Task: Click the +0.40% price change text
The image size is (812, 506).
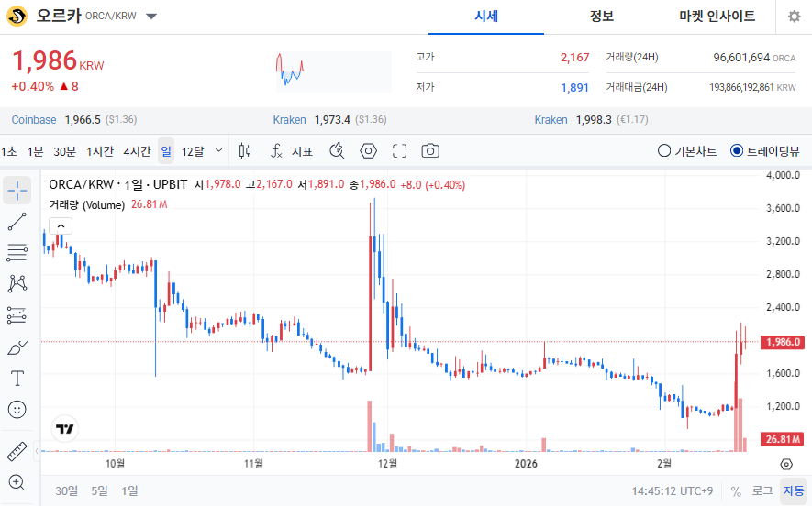Action: pos(33,86)
